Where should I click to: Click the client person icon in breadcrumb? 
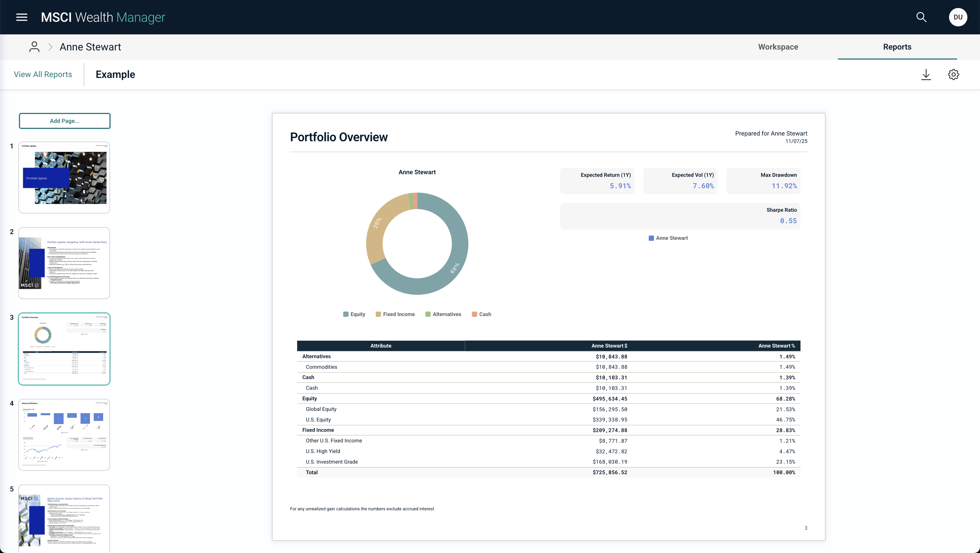pos(34,47)
